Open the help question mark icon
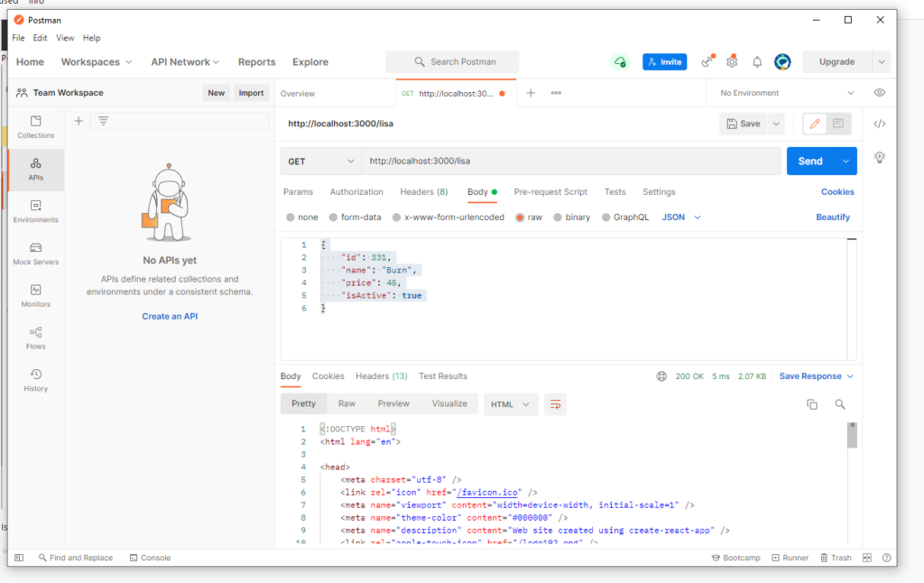Screen dimensions: 924x583 coord(887,558)
